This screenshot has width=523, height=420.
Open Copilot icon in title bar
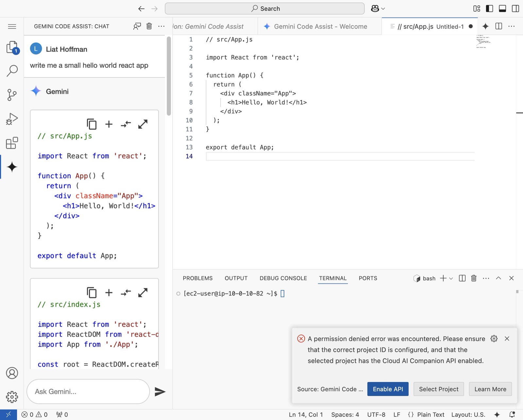point(375,8)
